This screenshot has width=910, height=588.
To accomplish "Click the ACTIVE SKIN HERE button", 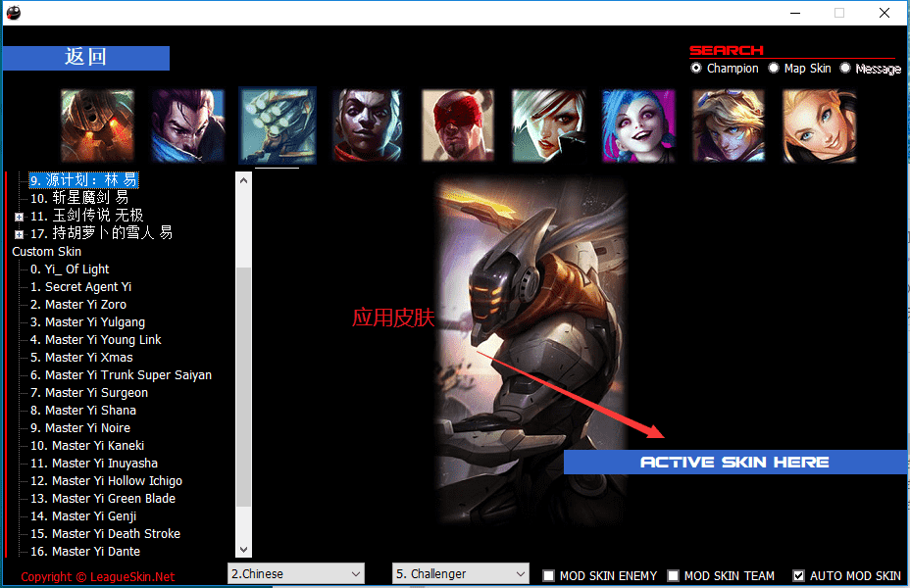I will point(734,462).
